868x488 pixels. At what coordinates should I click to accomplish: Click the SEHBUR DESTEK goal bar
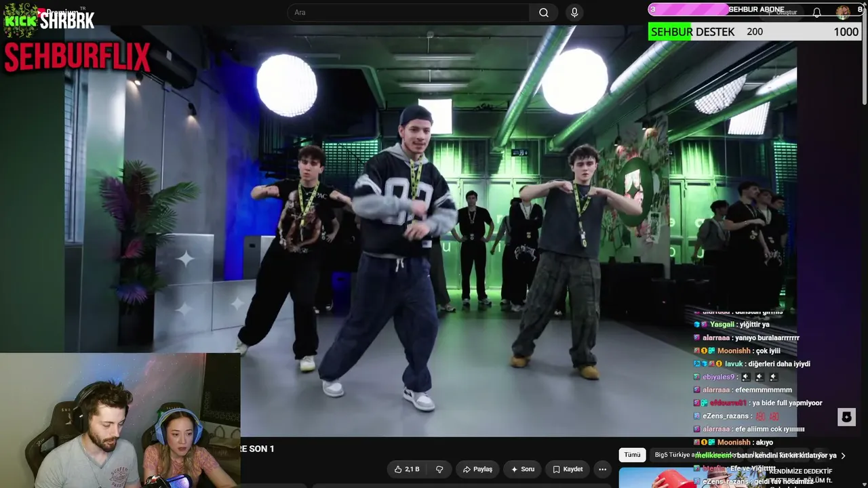tap(755, 32)
